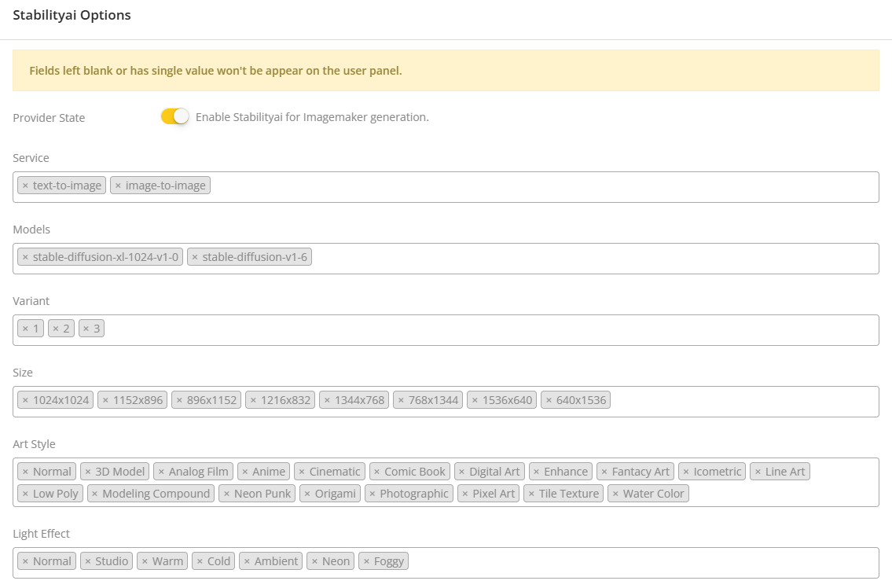Image resolution: width=892 pixels, height=588 pixels.
Task: Remove the 1024x1024 size tag
Action: (25, 400)
